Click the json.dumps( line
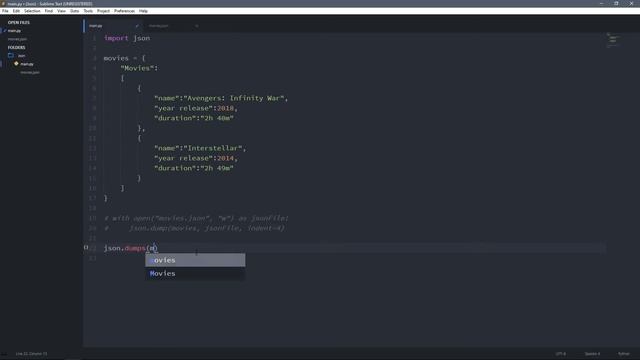The height and width of the screenshot is (360, 640). tap(131, 248)
